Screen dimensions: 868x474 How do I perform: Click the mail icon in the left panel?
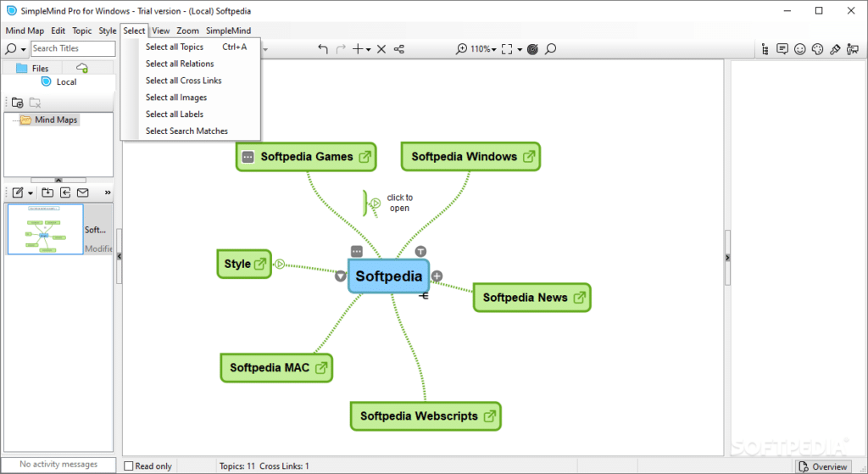tap(82, 192)
